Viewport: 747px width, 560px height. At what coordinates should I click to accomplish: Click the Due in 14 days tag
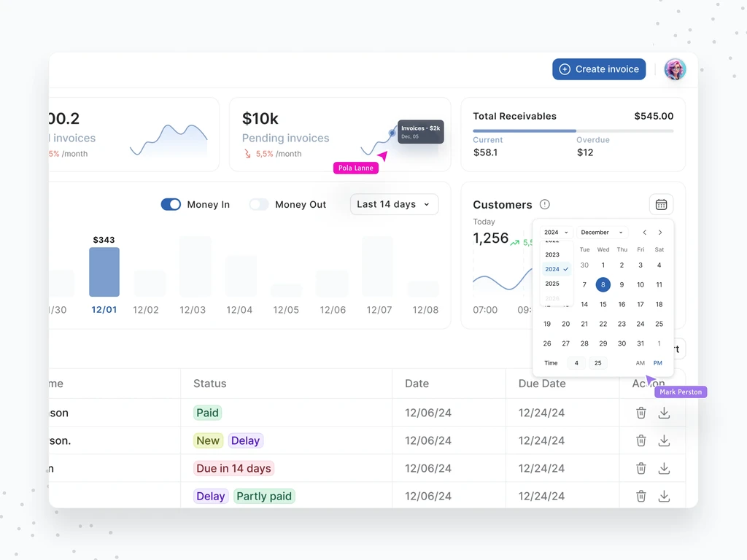234,469
